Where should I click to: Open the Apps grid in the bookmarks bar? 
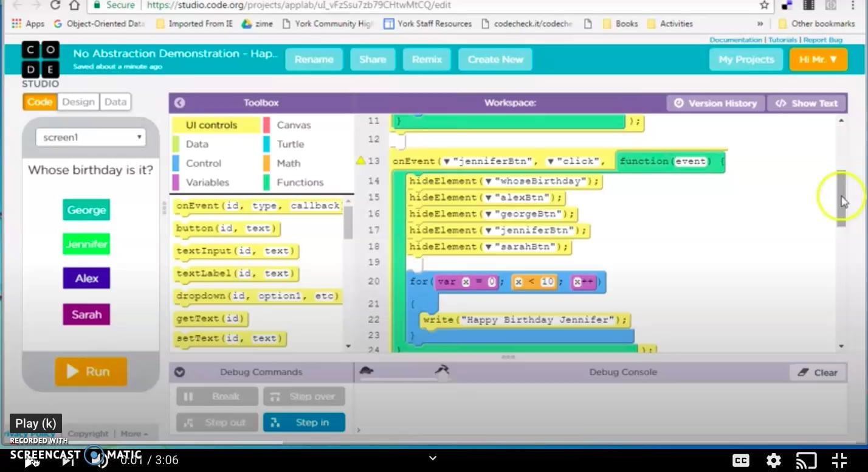point(28,24)
